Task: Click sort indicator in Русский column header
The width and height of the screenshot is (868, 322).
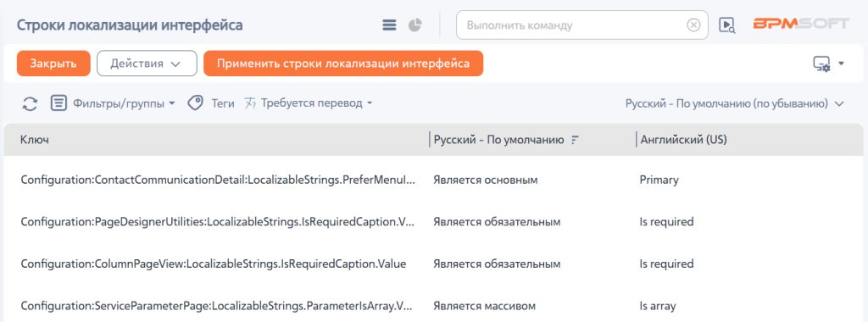Action: [x=574, y=141]
